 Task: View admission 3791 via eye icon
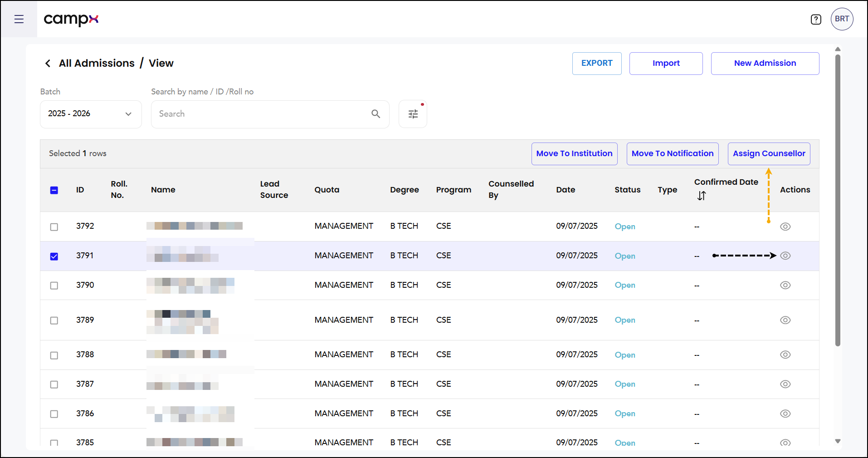(x=785, y=256)
